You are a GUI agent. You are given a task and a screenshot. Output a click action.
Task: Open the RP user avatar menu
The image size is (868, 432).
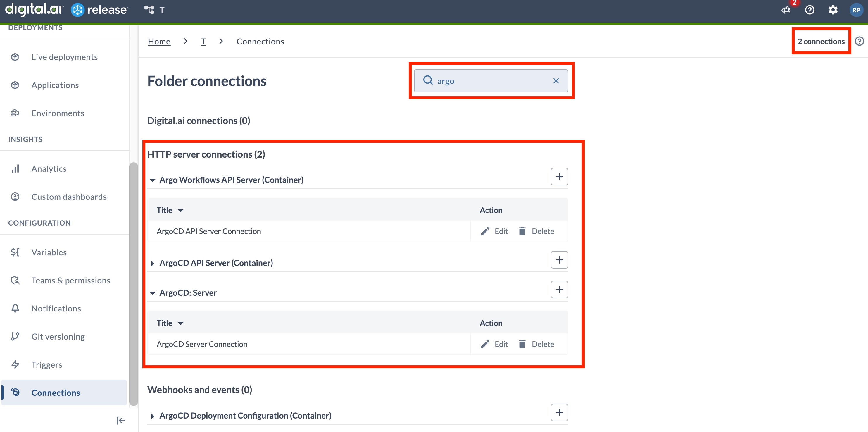[857, 10]
